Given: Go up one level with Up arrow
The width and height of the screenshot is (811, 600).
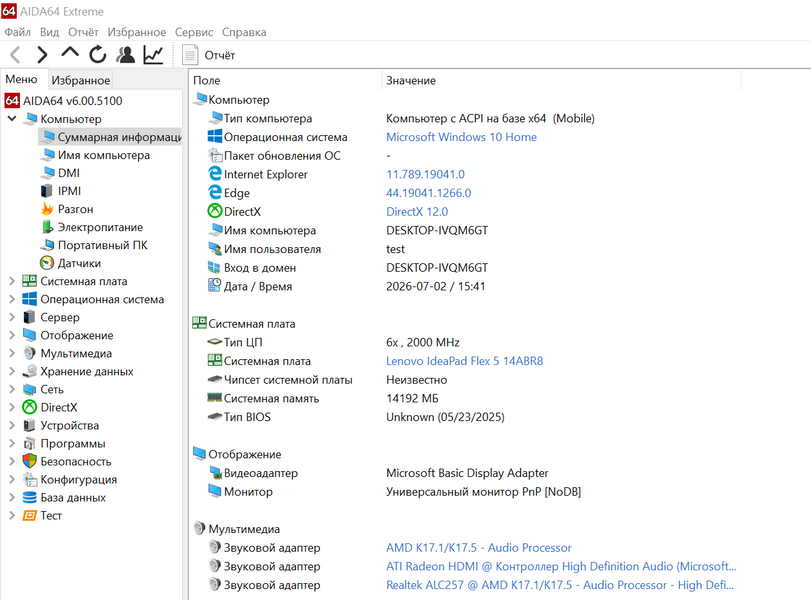Looking at the screenshot, I should 70,53.
